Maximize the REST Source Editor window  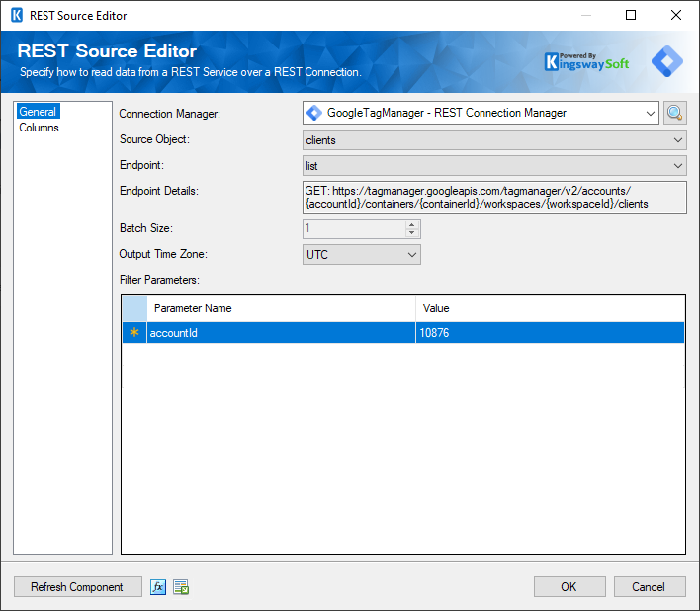[631, 15]
